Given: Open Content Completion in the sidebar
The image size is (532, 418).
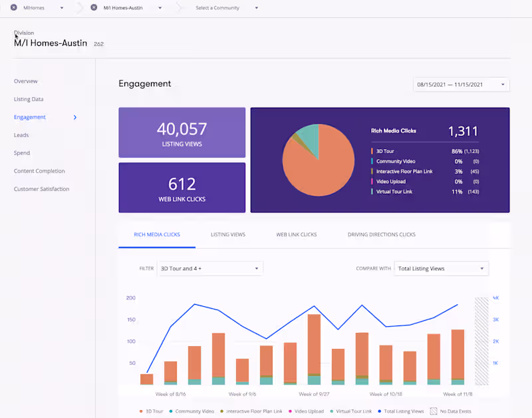Looking at the screenshot, I should (x=39, y=171).
